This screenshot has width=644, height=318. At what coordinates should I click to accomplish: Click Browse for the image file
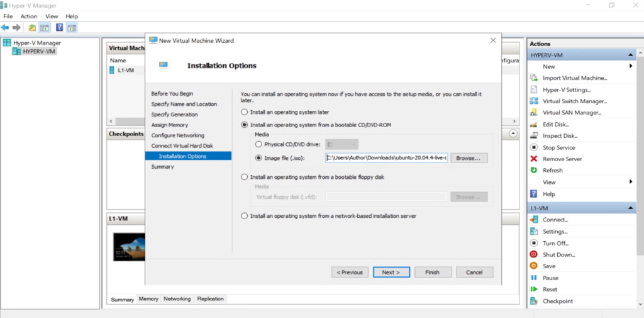point(469,158)
